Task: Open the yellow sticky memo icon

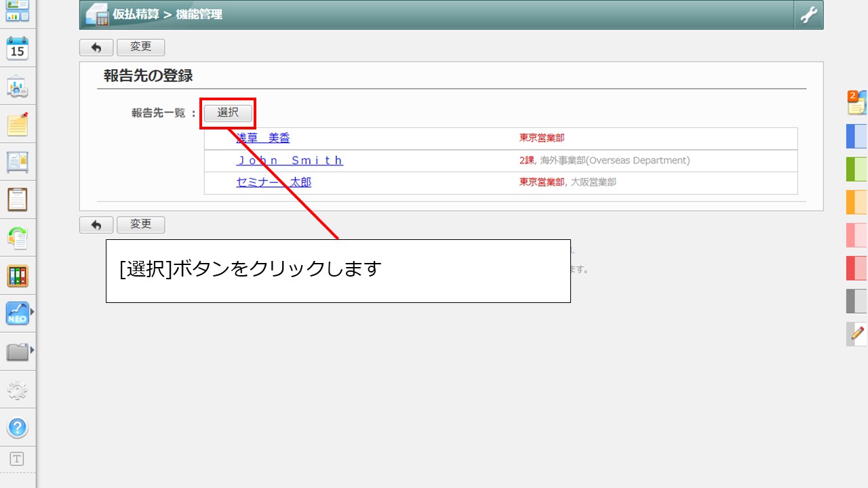Action: pyautogui.click(x=17, y=124)
